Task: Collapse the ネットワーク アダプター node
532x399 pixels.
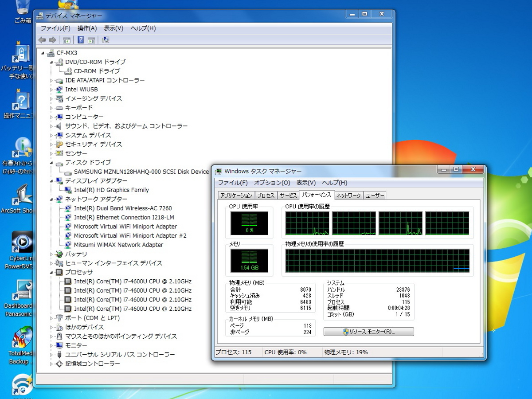Action: click(51, 199)
